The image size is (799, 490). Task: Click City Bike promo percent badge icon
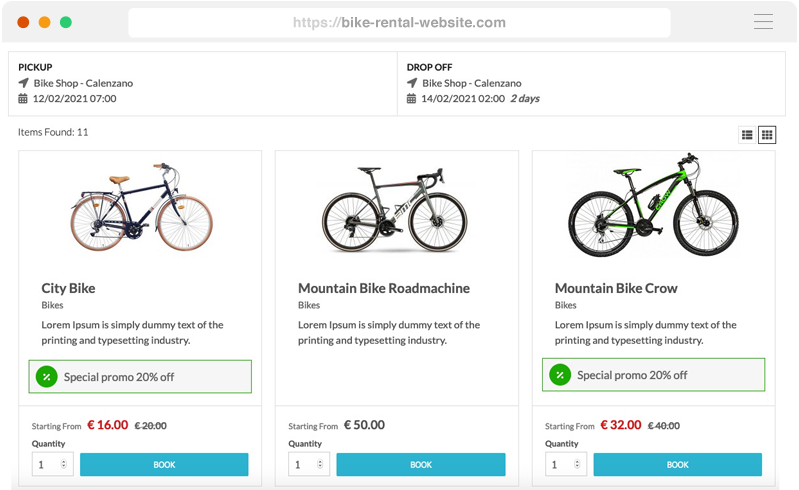(x=46, y=376)
